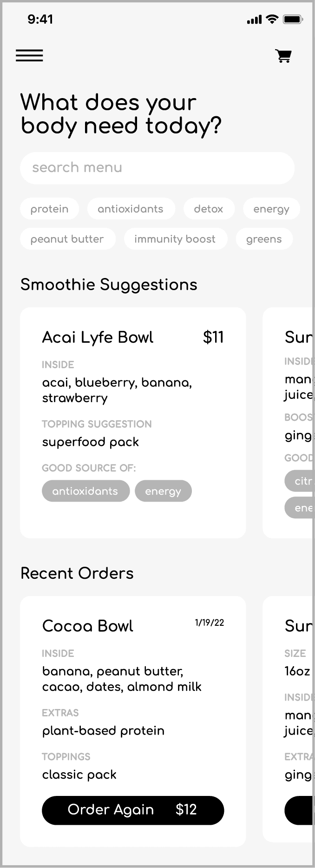Image resolution: width=315 pixels, height=868 pixels.
Task: Tap the battery status icon
Action: point(293,20)
